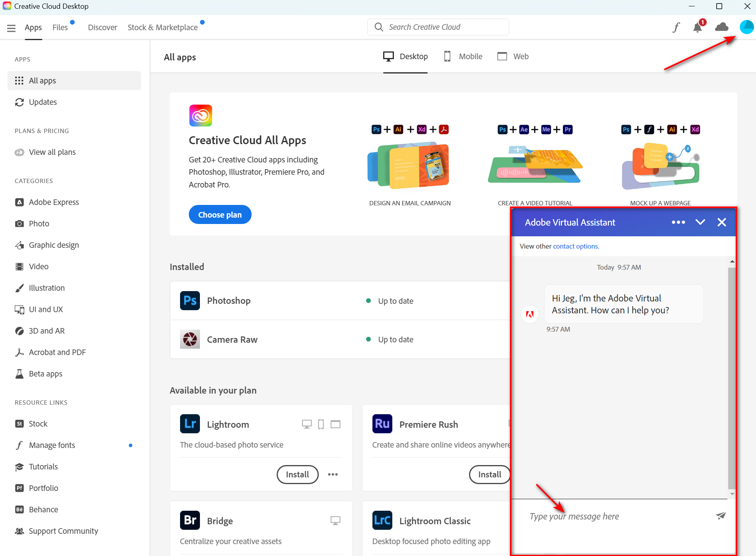Select the Mobile platform tab
Viewport: 756px width, 556px height.
tap(463, 56)
